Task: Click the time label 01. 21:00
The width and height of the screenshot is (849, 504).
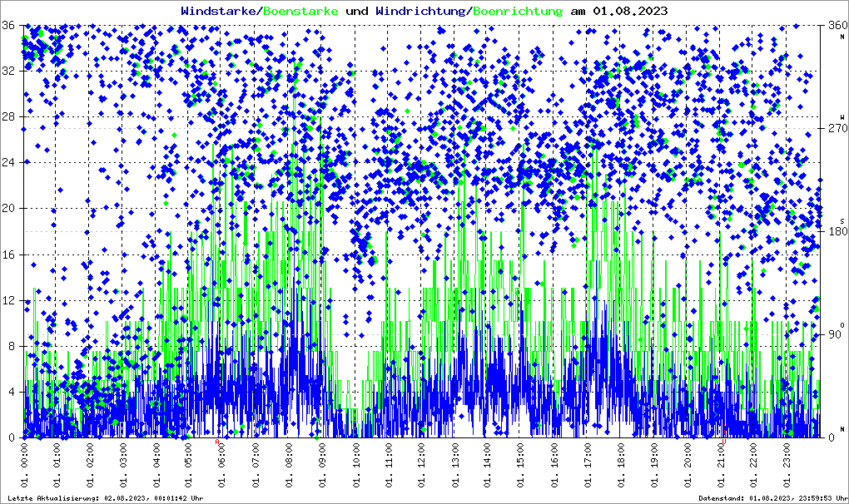Action: [x=720, y=465]
